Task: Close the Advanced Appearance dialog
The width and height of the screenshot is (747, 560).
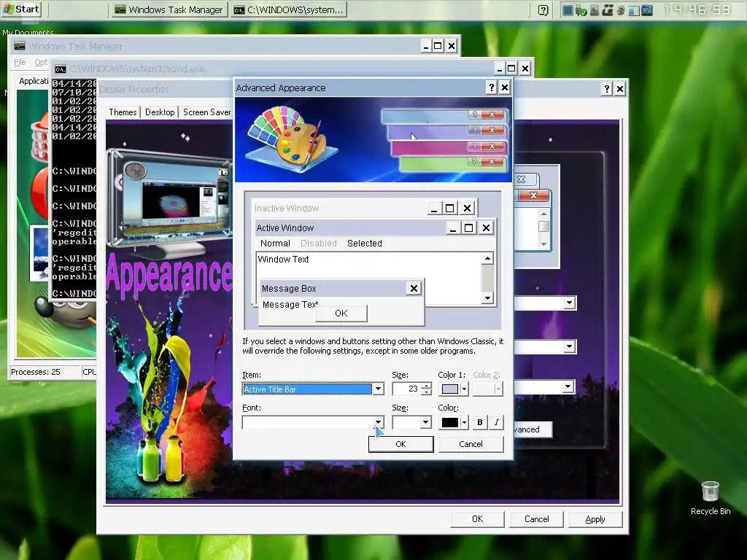Action: tap(505, 87)
